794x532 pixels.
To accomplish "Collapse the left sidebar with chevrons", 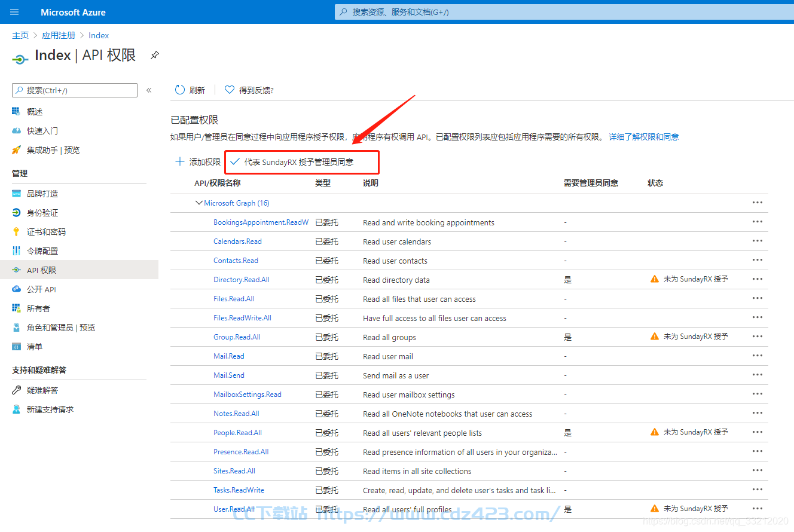I will tap(149, 90).
